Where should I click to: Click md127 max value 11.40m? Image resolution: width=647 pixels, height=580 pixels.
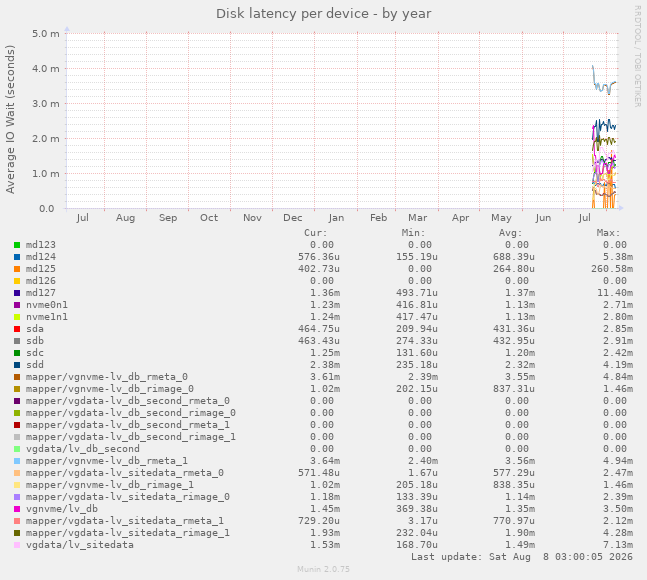pyautogui.click(x=615, y=292)
